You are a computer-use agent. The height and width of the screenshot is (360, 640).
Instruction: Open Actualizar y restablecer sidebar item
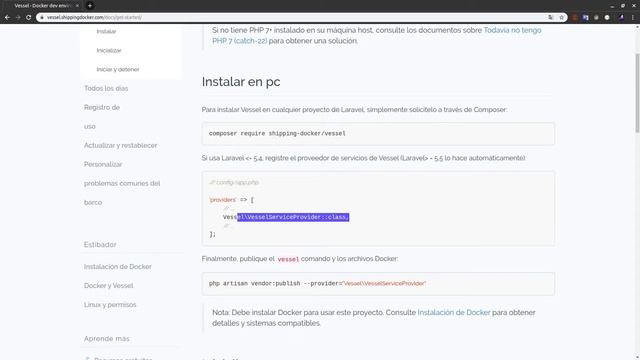[120, 145]
